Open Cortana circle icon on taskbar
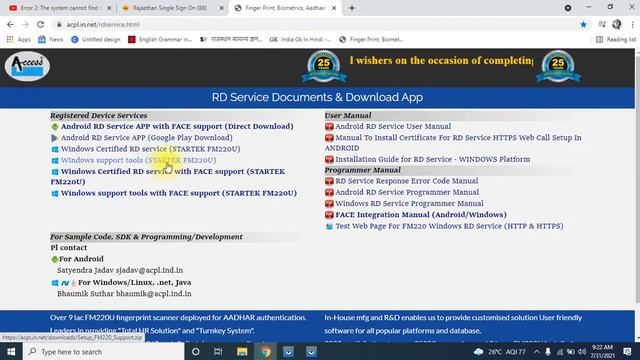This screenshot has width=640, height=360. coord(196,351)
